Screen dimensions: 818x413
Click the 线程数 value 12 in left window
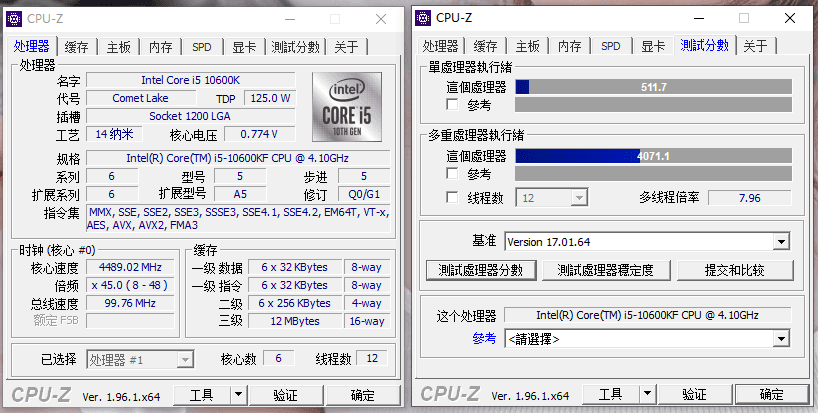pos(372,359)
